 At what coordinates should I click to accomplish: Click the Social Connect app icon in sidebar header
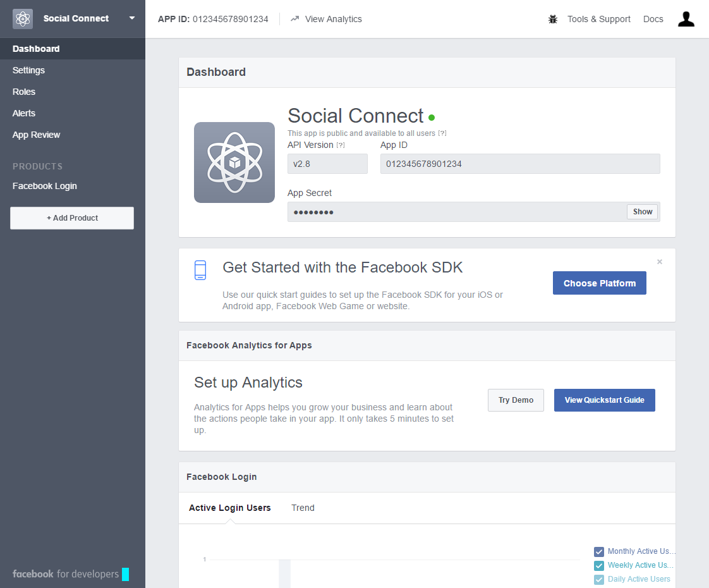coord(23,19)
